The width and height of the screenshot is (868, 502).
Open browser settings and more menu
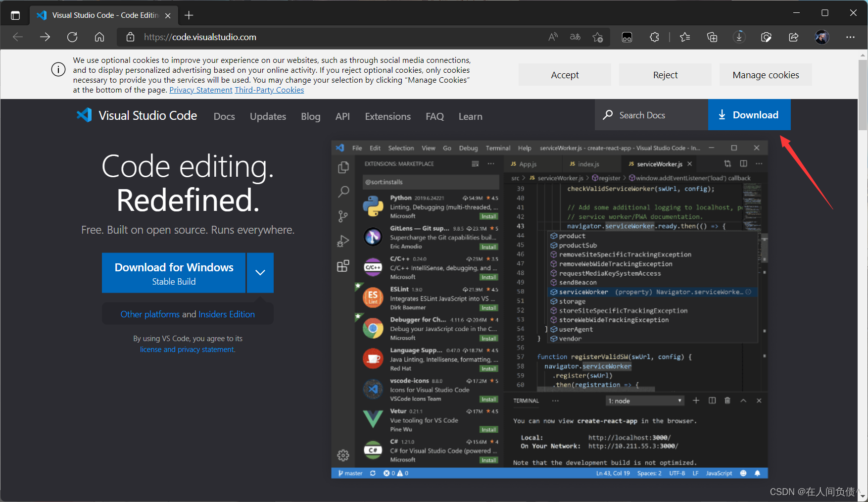850,37
